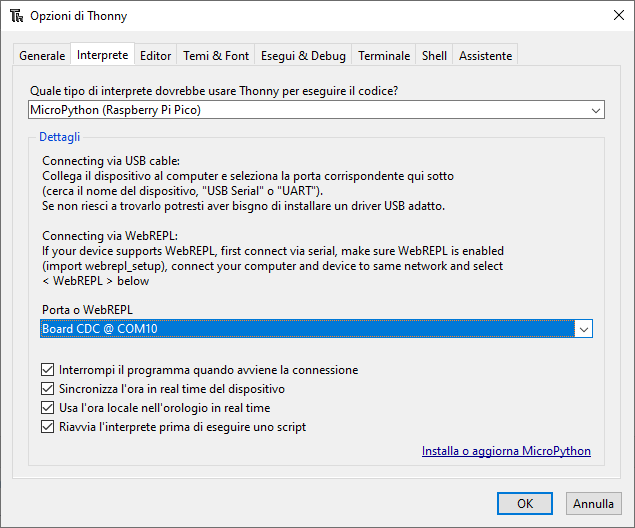
Task: Click the Dettagli group label
Action: pyautogui.click(x=60, y=137)
